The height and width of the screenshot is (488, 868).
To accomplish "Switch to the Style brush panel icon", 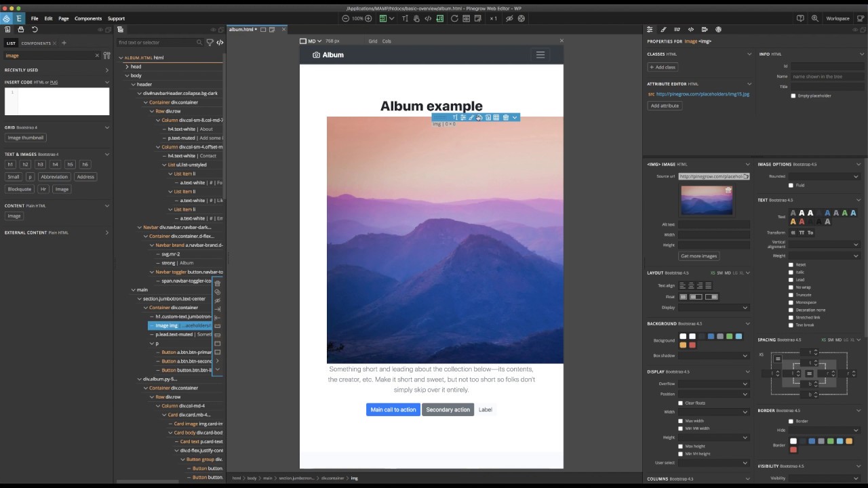I will (x=663, y=30).
